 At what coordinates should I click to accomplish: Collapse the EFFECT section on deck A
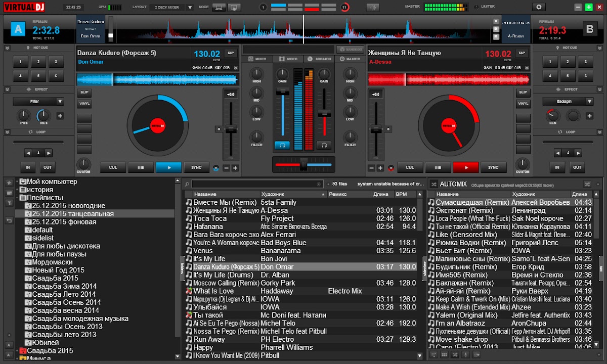(8, 89)
